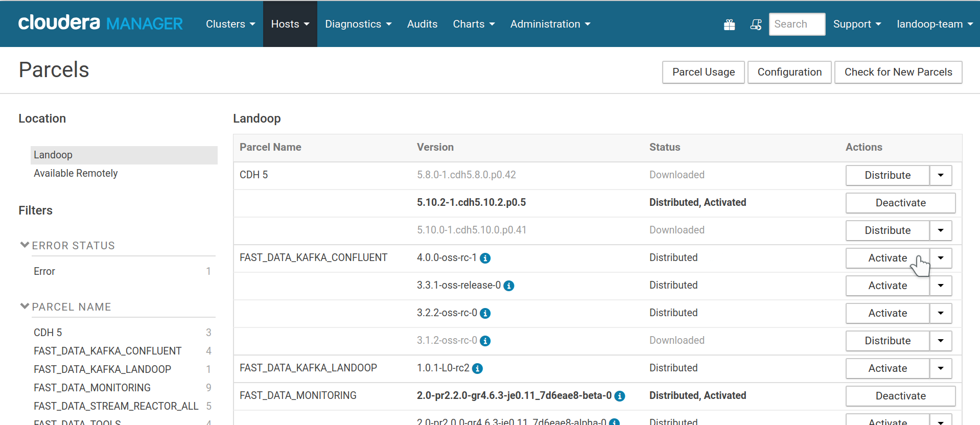Open dropdown arrow beside Activate for 3.3.1-oss-release-0
This screenshot has width=980, height=425.
[x=941, y=286]
